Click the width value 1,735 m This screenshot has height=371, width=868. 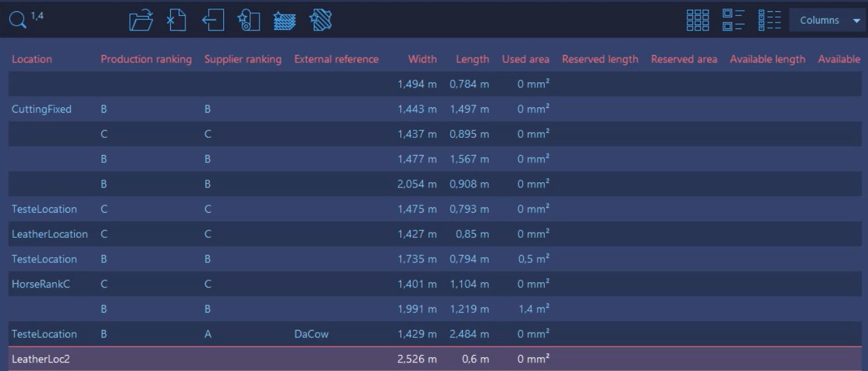pyautogui.click(x=417, y=259)
